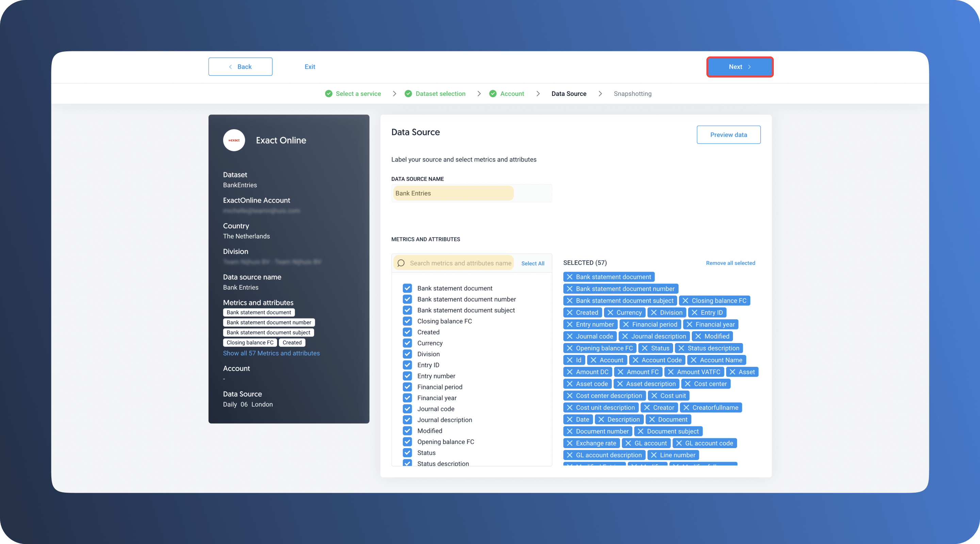Click the search magnifier icon
This screenshot has height=544, width=980.
tap(401, 263)
